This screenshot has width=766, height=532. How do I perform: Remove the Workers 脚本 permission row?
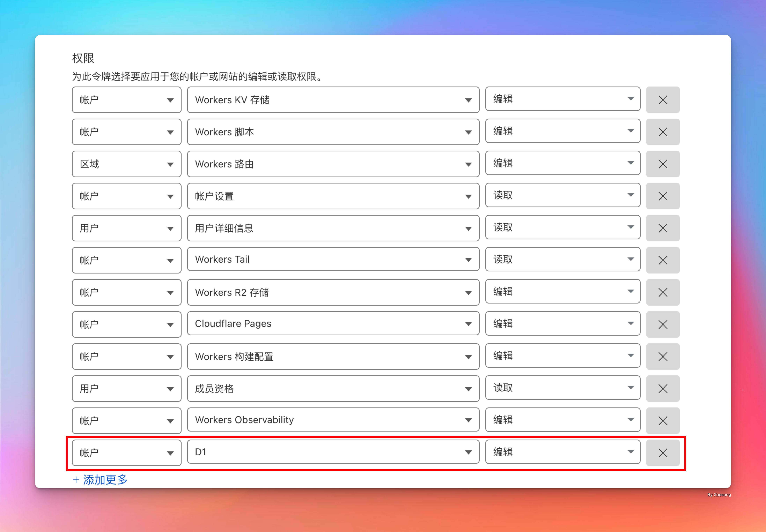(x=663, y=132)
